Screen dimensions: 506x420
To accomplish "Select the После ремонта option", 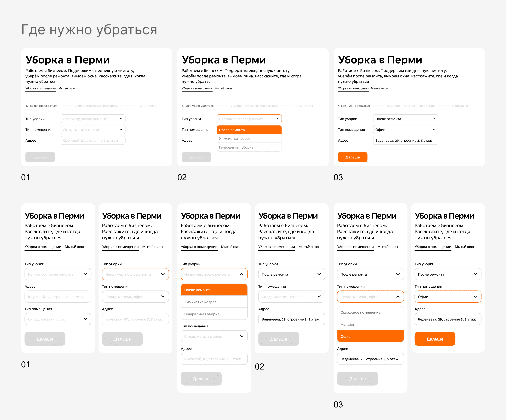I will click(249, 130).
